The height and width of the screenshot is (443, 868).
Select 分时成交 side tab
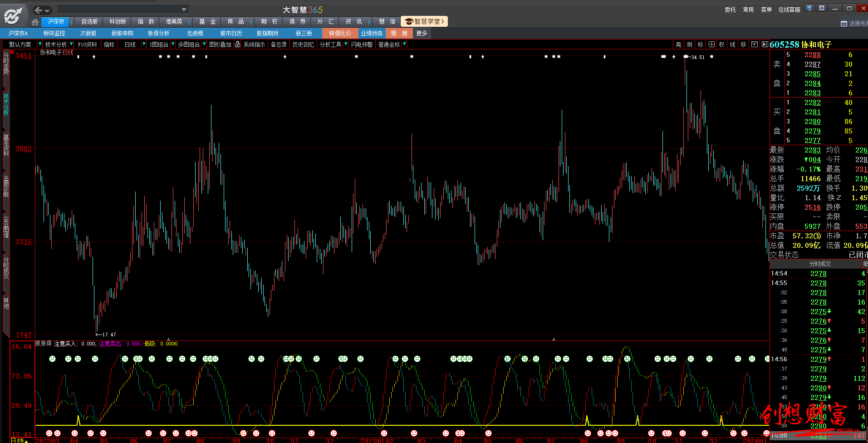(x=6, y=268)
